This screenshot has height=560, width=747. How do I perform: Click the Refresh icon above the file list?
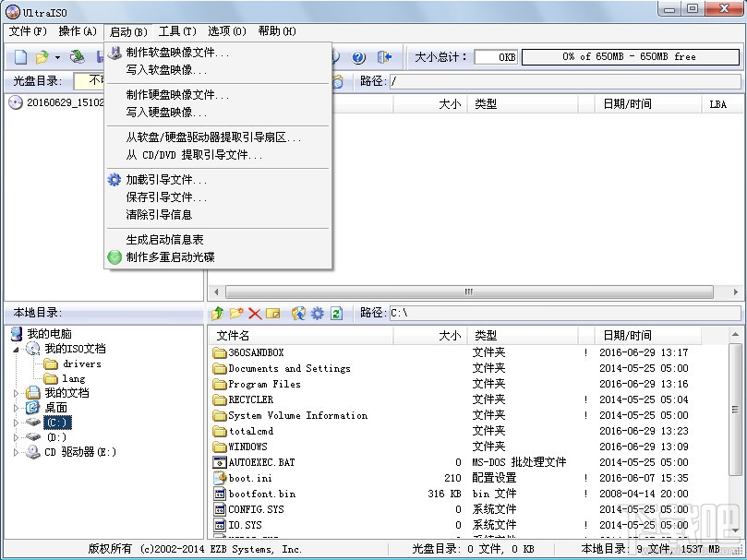click(336, 311)
